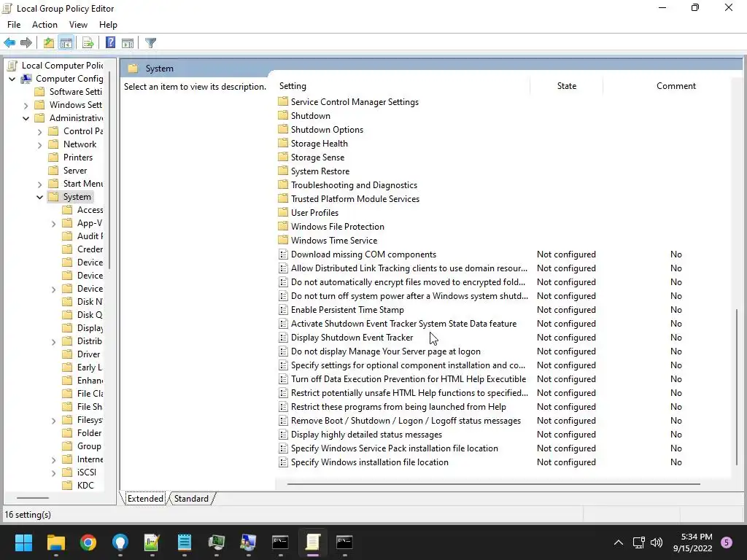Select Software Settings in the tree
The image size is (747, 560).
[75, 91]
